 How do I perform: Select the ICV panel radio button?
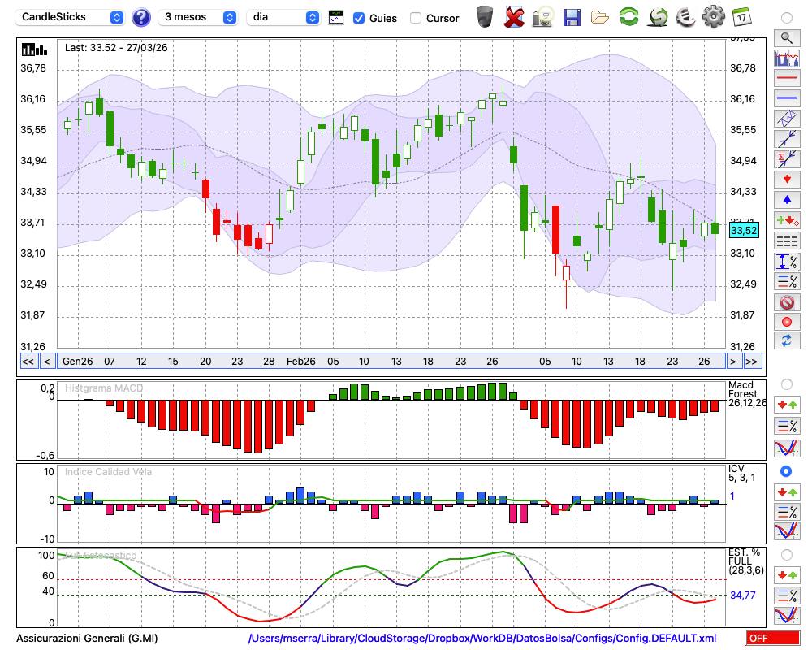(x=786, y=471)
